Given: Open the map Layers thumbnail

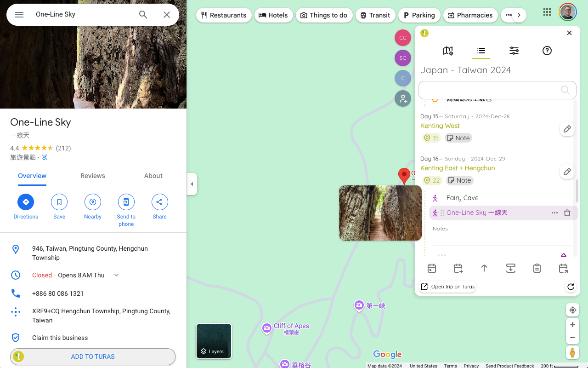Looking at the screenshot, I should pyautogui.click(x=214, y=341).
